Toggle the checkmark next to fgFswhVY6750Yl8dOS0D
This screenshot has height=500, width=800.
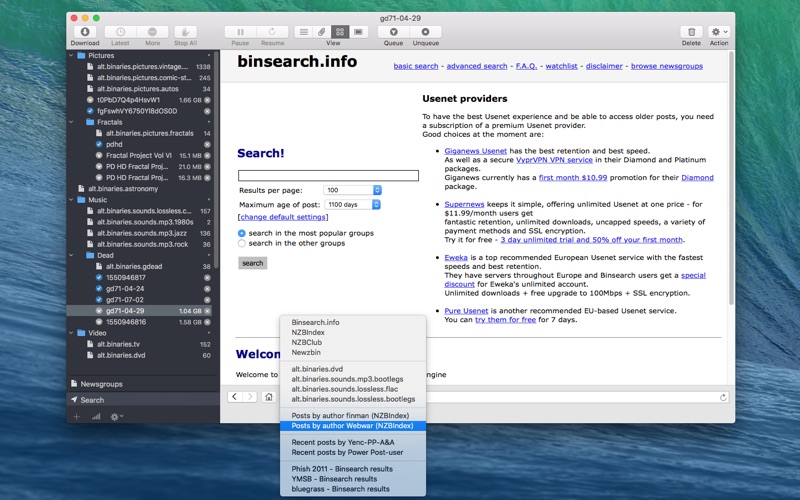point(90,111)
